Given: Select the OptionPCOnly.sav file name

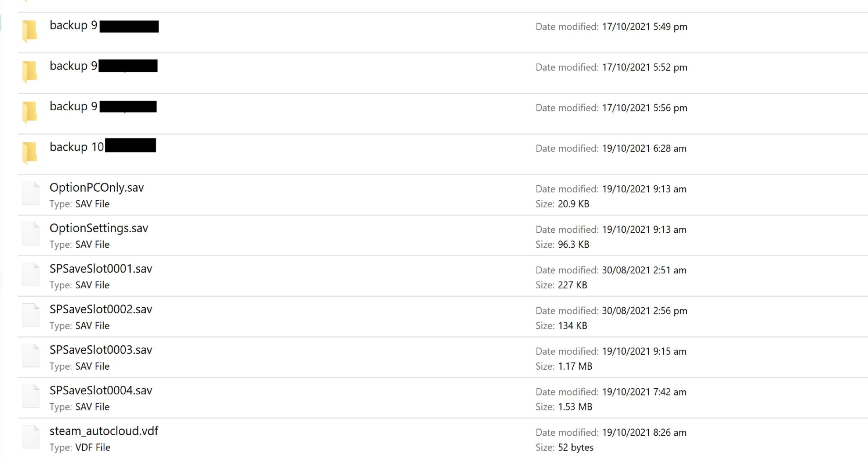Looking at the screenshot, I should [x=97, y=188].
